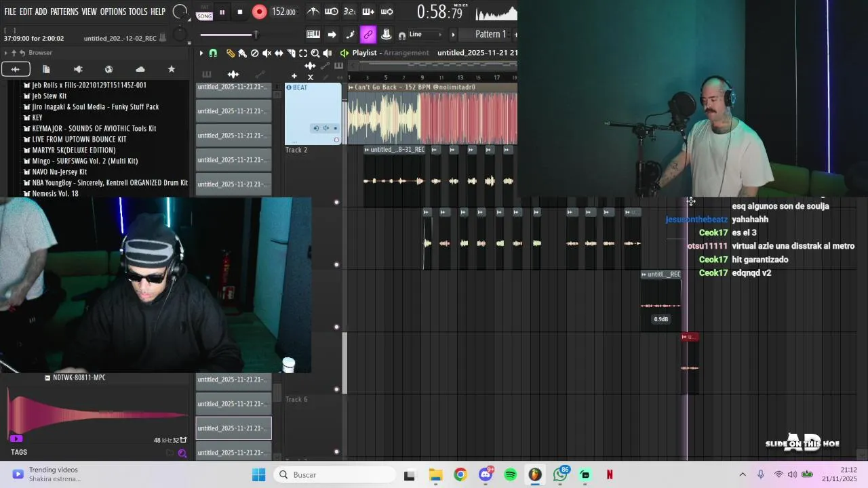Open the arrow before Pattern 1
This screenshot has width=868, height=488.
453,35
